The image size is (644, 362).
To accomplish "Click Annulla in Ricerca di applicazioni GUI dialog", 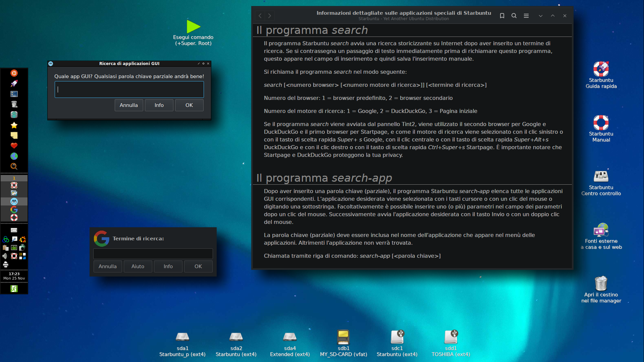I will (129, 105).
